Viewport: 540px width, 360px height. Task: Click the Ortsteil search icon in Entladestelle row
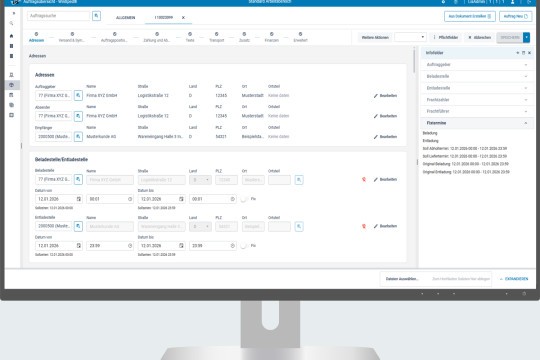pyautogui.click(x=299, y=226)
